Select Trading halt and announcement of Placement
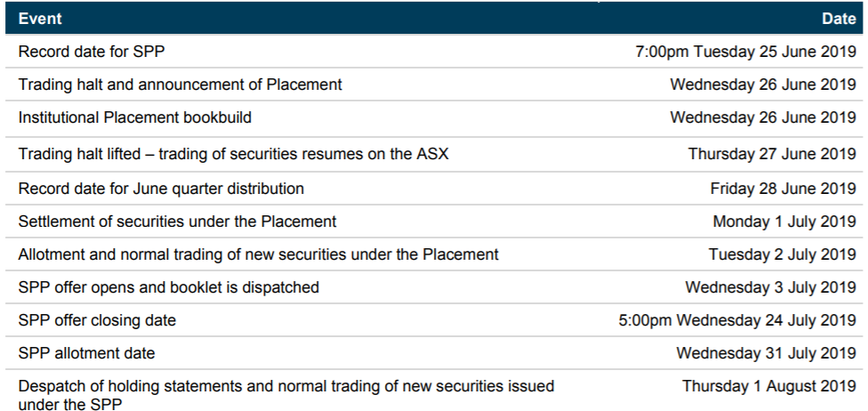Screen dimensions: 868x411 180,85
